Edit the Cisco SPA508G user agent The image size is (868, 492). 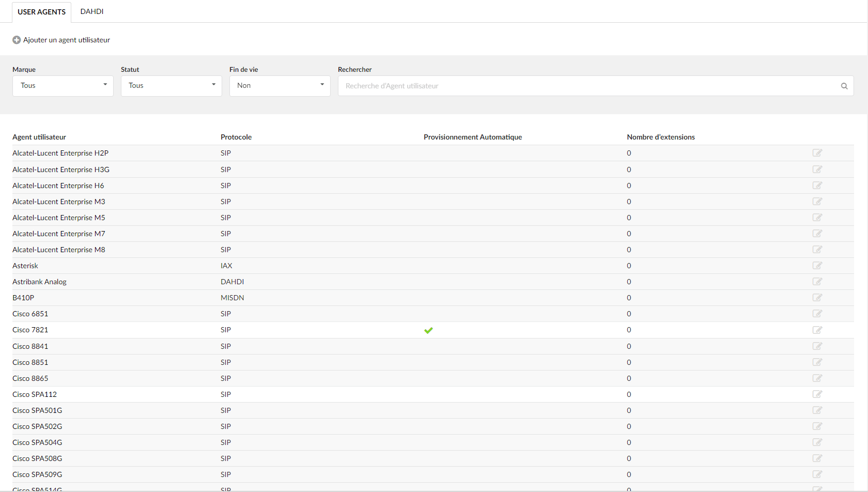point(817,458)
